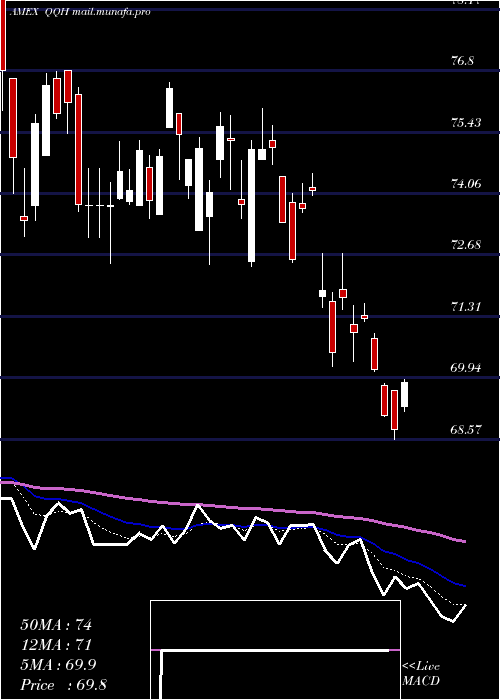Image resolution: width=500 pixels, height=700 pixels.
Task: Click the 75.43 price axis label
Action: coord(466,122)
